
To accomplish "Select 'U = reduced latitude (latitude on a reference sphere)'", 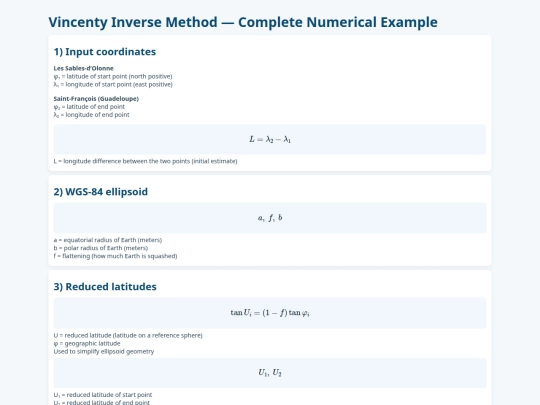I will pyautogui.click(x=128, y=335).
